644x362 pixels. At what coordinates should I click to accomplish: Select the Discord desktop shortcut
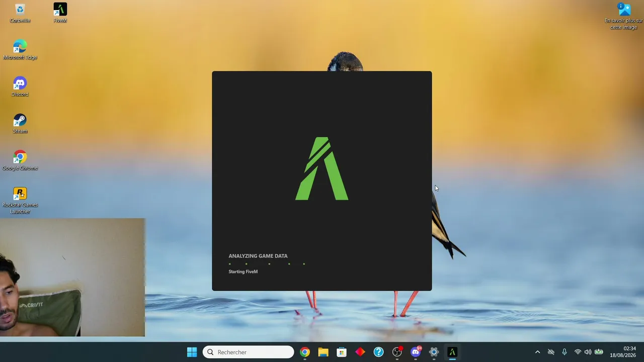(x=20, y=86)
